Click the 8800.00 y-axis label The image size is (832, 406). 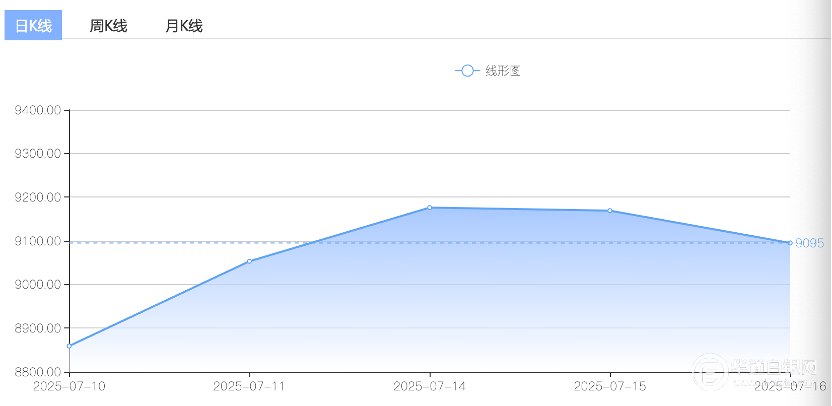37,372
